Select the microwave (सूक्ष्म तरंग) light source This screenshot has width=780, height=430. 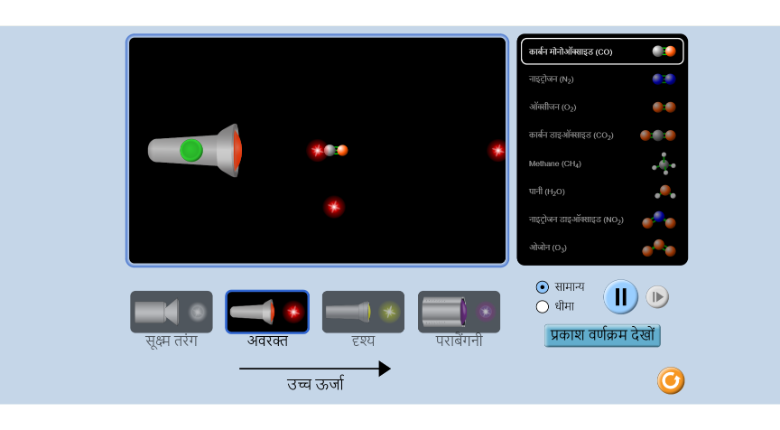[171, 312]
